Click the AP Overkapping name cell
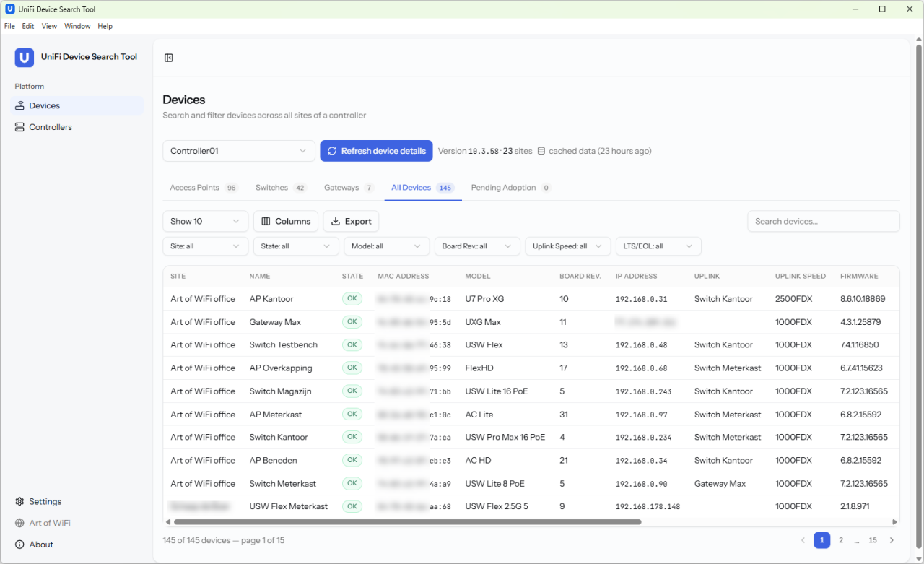Image resolution: width=924 pixels, height=564 pixels. (281, 368)
